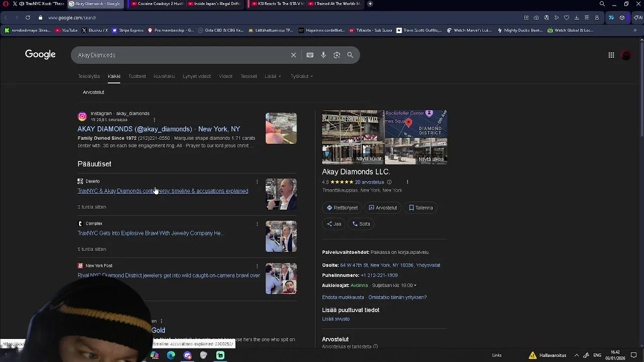Screen dimensions: 644x362
Task: Open the notification center icon in taskbar
Action: [633, 355]
